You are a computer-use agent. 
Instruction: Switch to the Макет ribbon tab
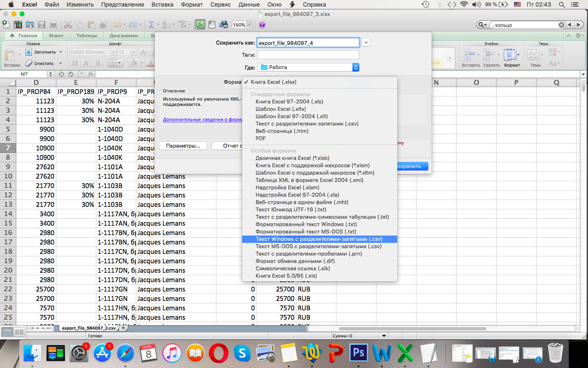56,36
